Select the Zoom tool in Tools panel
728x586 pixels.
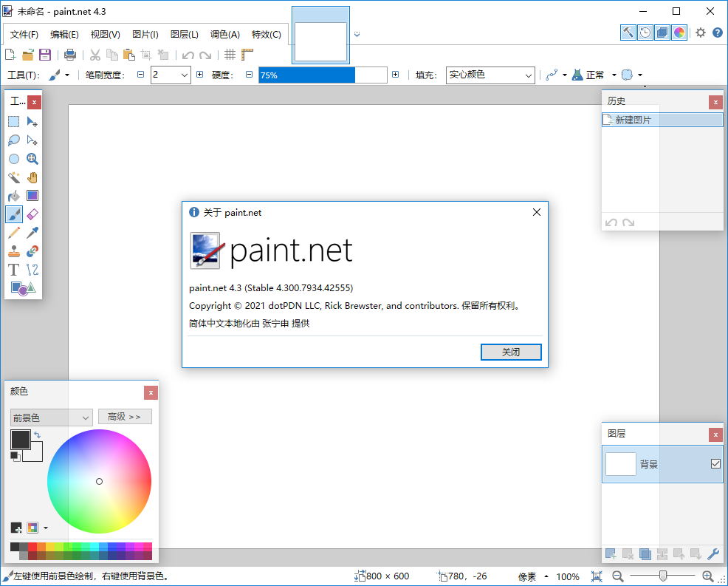click(x=32, y=159)
